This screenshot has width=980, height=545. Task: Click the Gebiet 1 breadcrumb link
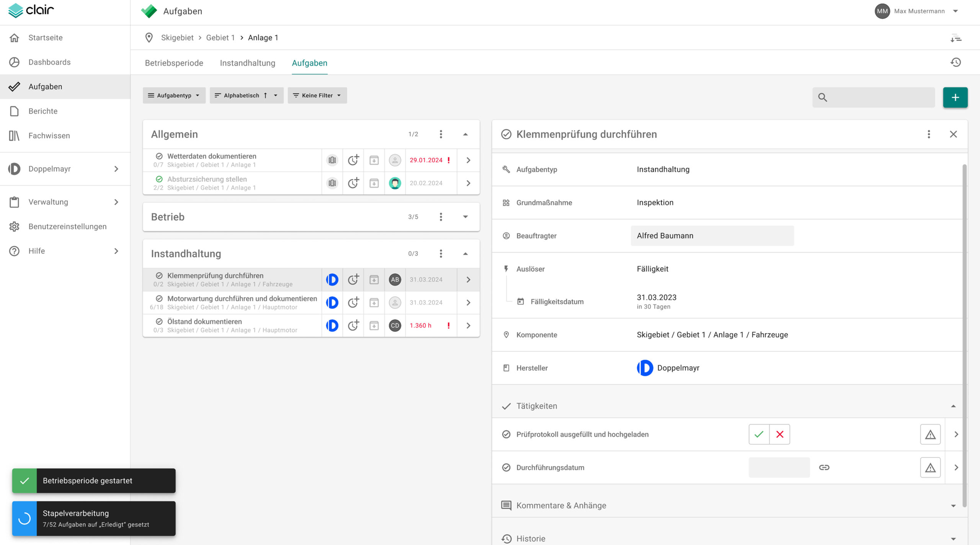(220, 38)
